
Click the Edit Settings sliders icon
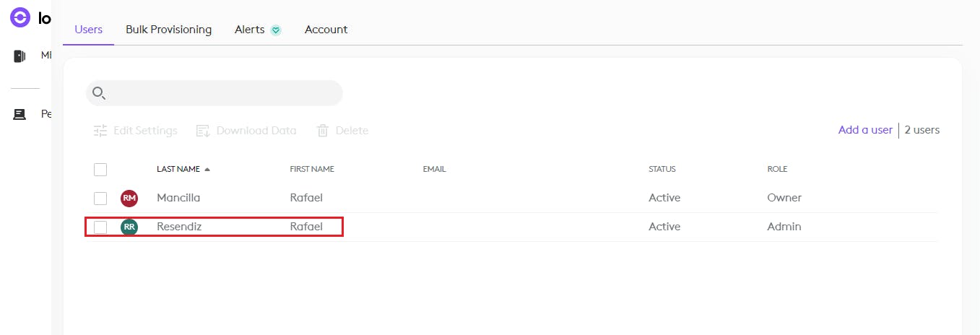[100, 131]
